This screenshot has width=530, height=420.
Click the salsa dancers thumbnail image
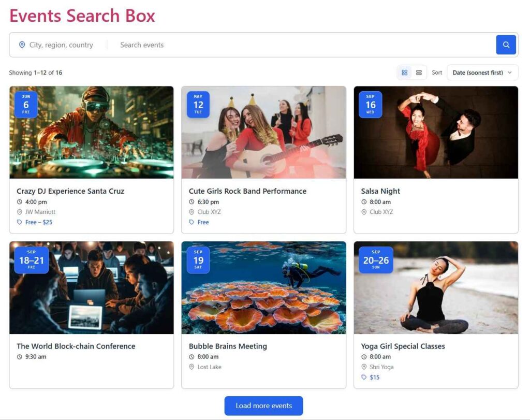pyautogui.click(x=436, y=132)
